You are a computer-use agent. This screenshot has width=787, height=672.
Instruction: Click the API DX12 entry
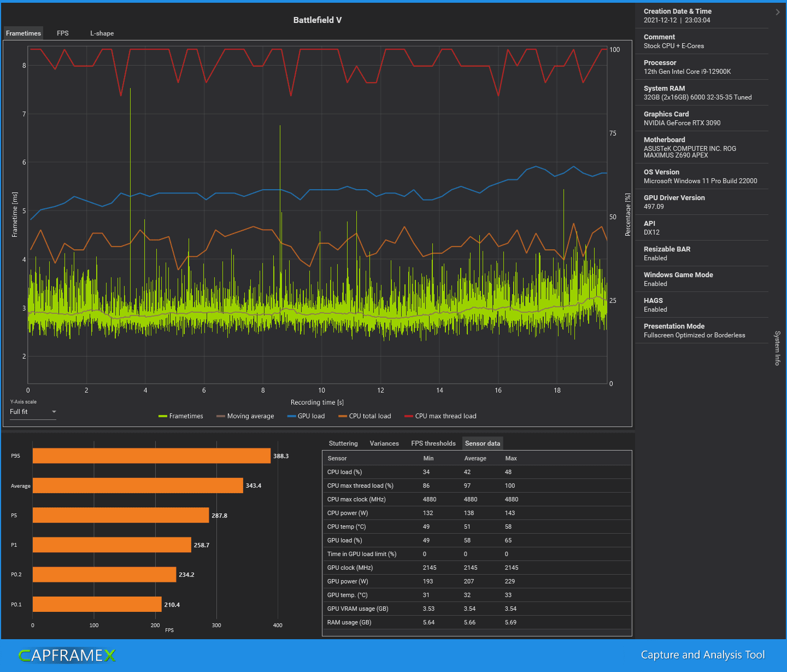[702, 228]
